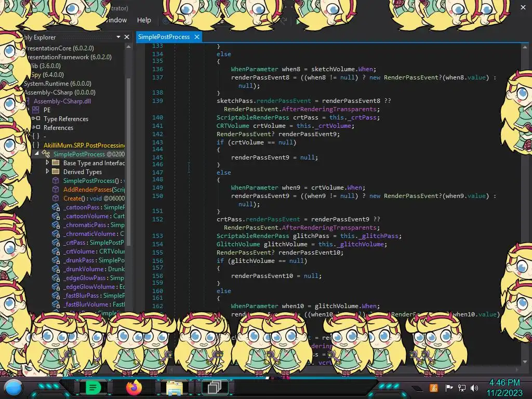This screenshot has width=532, height=399.
Task: Click AfterRenderingTransparents on line 139 continuation
Action: pyautogui.click(x=329, y=109)
